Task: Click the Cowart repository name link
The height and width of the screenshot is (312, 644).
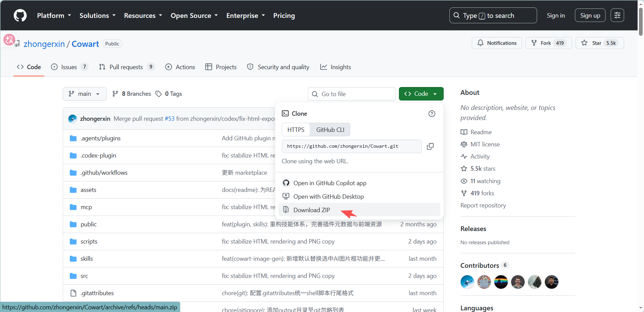Action: [85, 44]
